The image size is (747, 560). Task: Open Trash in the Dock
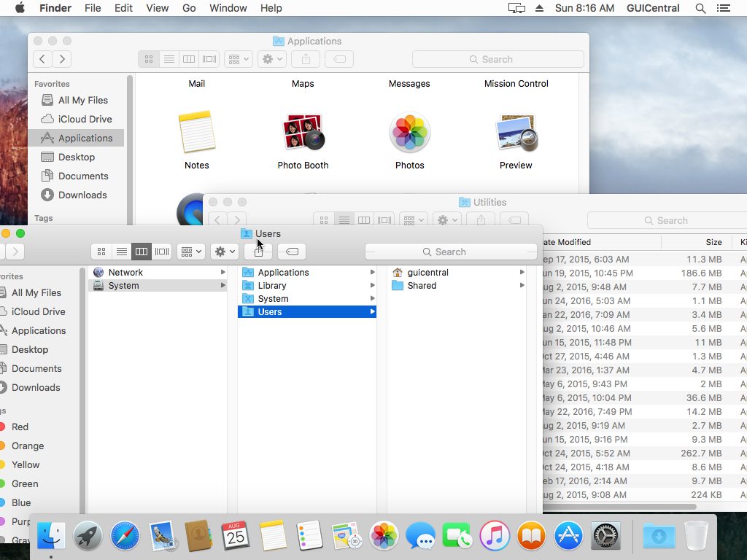tap(696, 536)
